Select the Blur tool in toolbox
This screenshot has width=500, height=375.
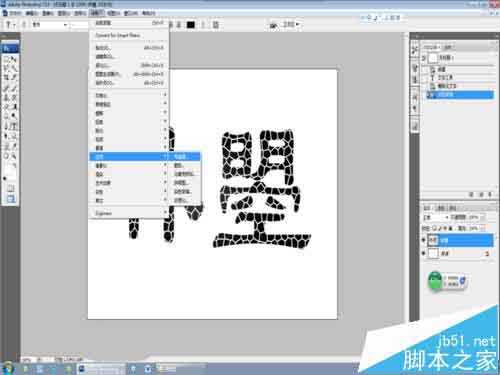tap(6, 116)
